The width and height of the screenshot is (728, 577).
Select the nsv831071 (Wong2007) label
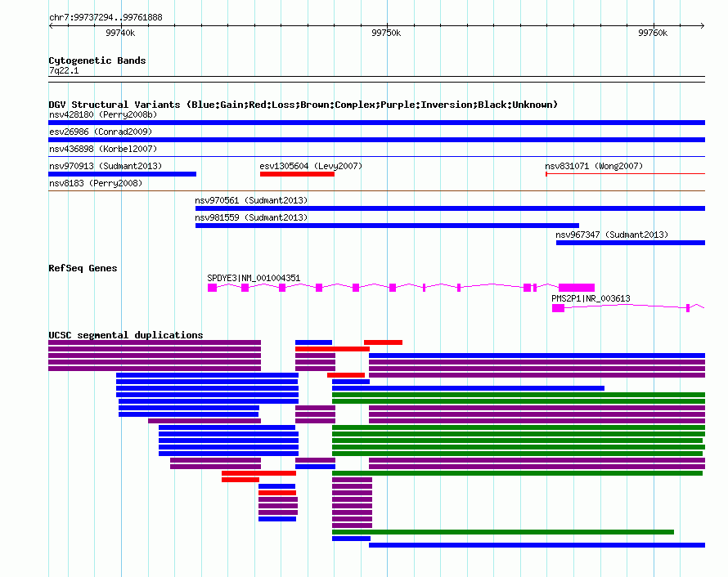[594, 166]
